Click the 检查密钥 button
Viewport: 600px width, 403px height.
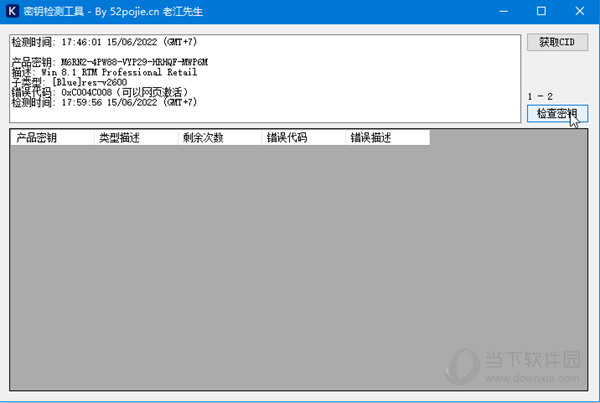pyautogui.click(x=557, y=114)
